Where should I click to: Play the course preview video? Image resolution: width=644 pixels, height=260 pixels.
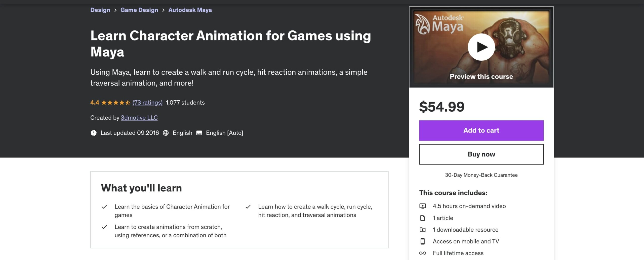[x=481, y=47]
